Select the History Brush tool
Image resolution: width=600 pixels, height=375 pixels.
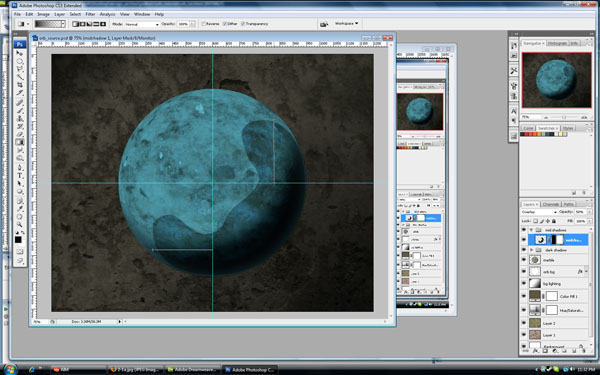19,126
